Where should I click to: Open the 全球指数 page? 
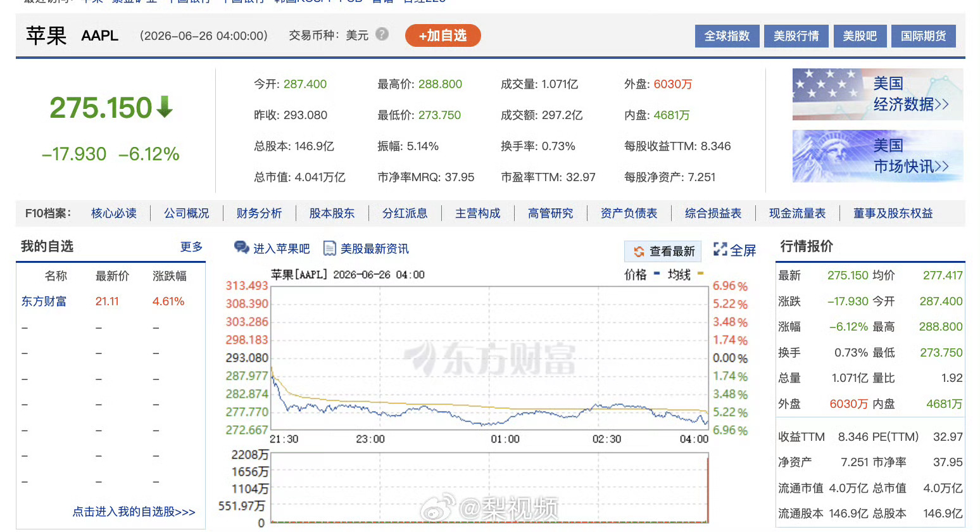pyautogui.click(x=727, y=36)
